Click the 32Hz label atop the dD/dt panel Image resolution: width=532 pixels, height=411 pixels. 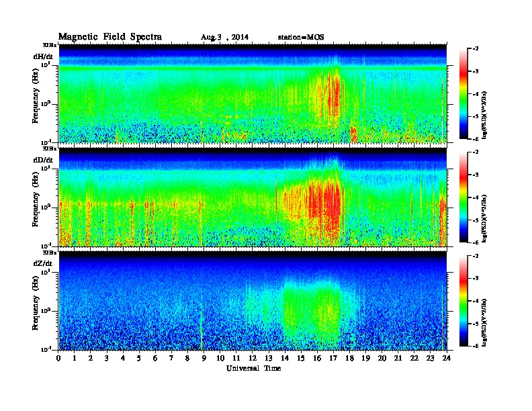[x=50, y=148]
